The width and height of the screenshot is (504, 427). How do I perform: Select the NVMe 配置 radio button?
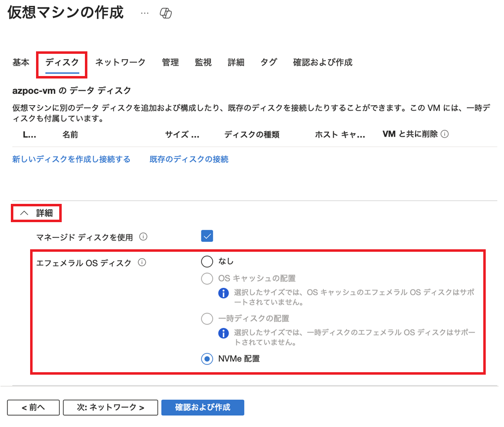coord(207,358)
